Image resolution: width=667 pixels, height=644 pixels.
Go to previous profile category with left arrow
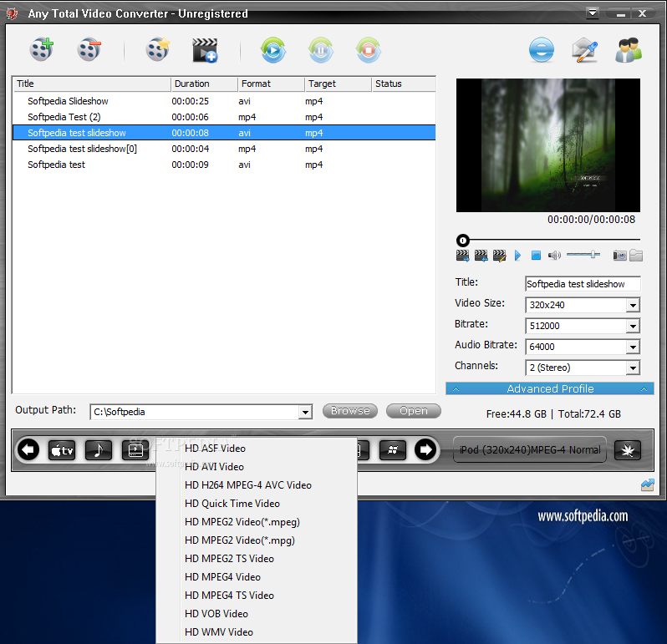coord(28,449)
